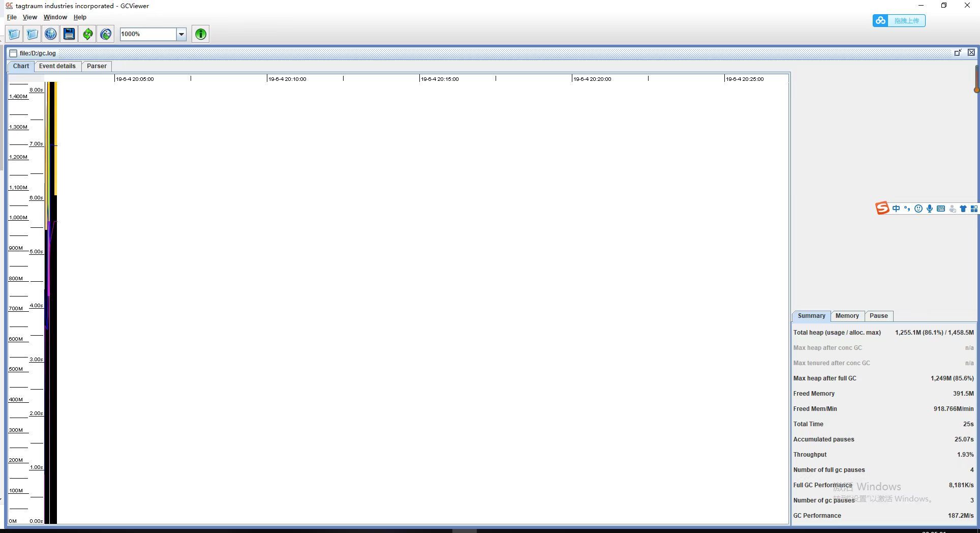Expand the zoom level dropdown arrow

[x=181, y=34]
